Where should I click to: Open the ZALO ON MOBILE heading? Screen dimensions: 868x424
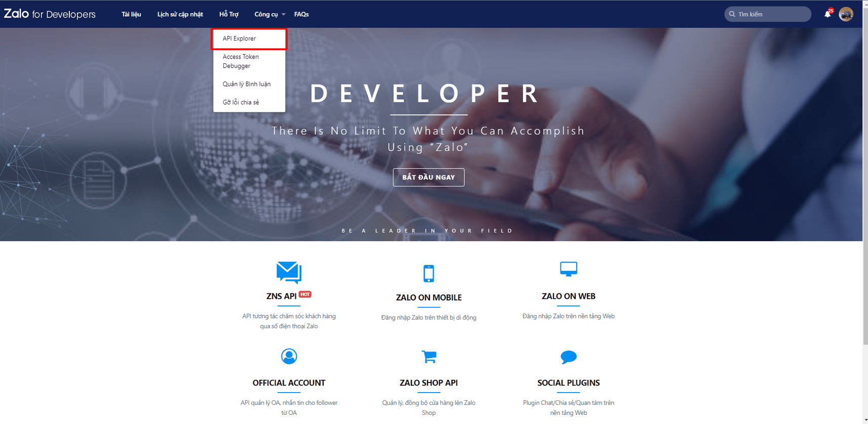[x=428, y=297]
